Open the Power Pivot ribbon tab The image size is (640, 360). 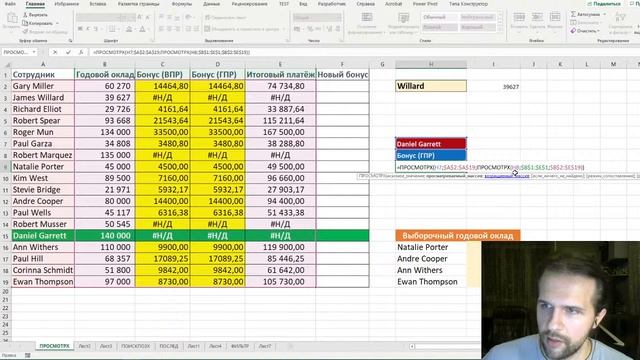(x=425, y=4)
